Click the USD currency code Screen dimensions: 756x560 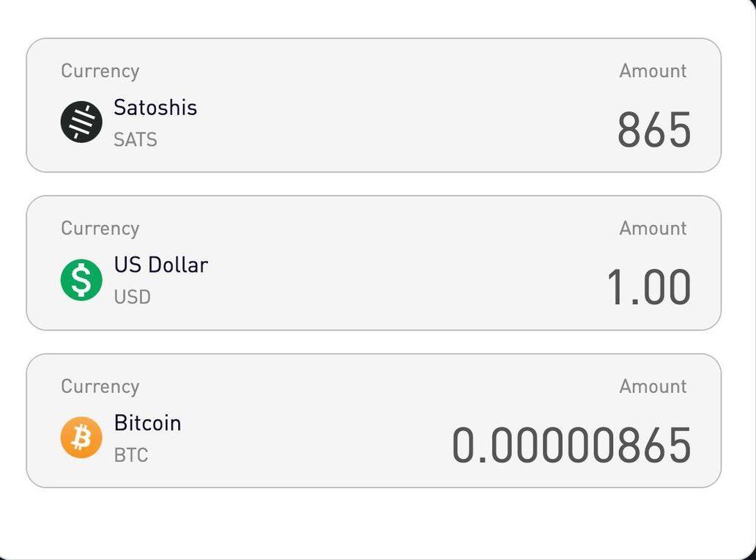(132, 297)
